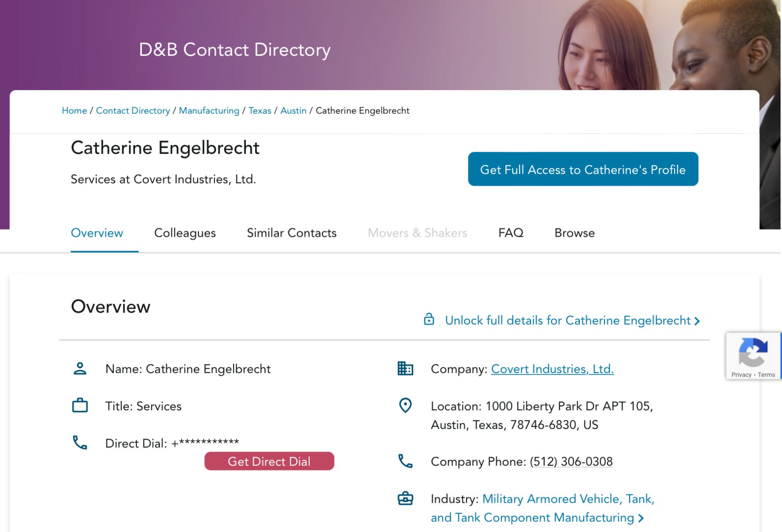Click the header banner photo of two people
This screenshot has width=782, height=532.
coord(670,45)
